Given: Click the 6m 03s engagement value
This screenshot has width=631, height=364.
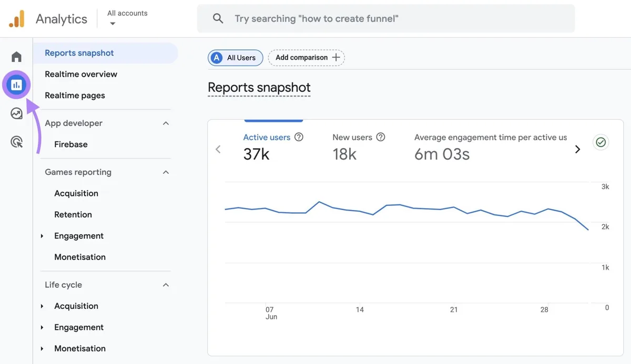Looking at the screenshot, I should (442, 154).
